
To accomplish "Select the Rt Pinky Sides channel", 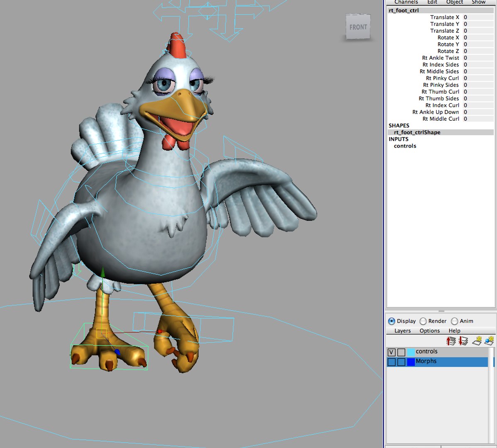I will (x=441, y=85).
